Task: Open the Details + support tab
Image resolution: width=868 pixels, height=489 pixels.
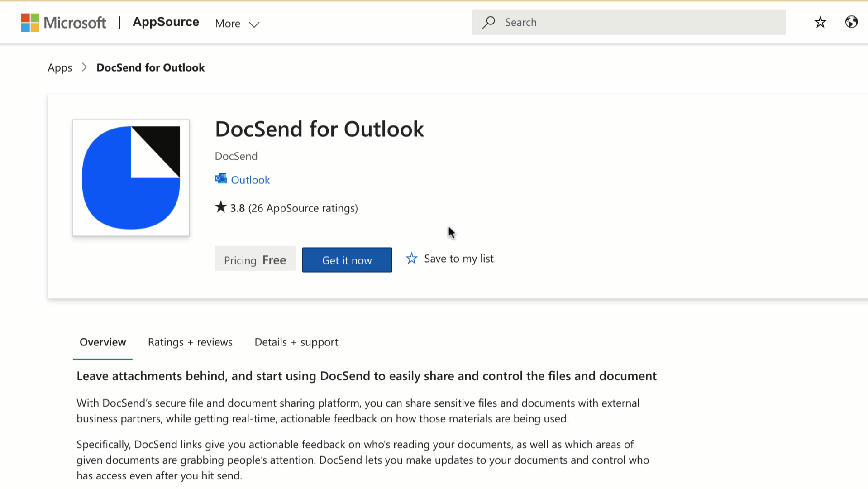Action: (x=296, y=342)
